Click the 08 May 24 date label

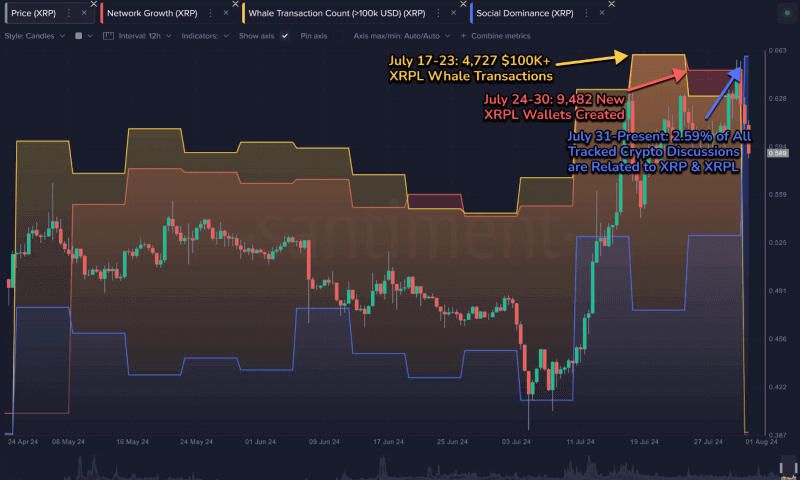[68, 442]
